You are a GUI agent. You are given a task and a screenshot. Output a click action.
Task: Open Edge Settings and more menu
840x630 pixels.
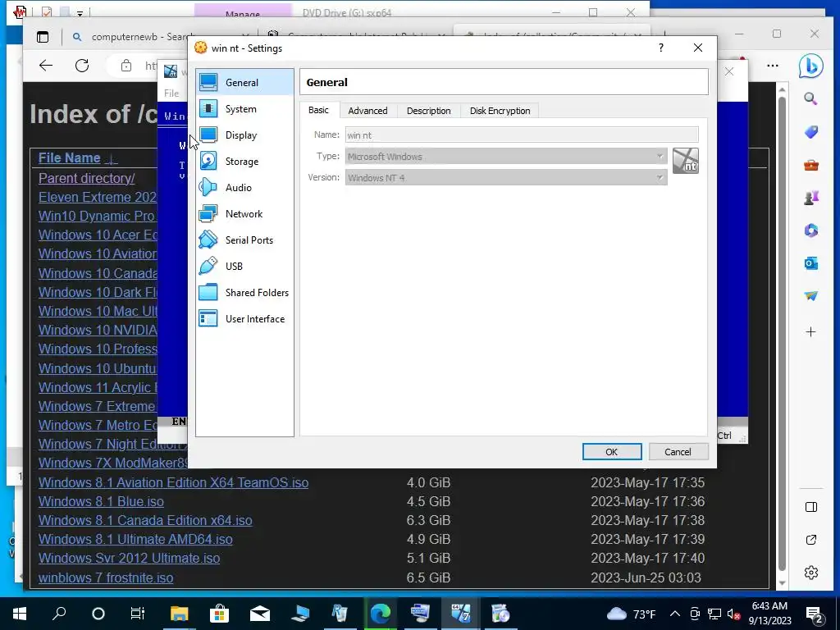tap(772, 66)
